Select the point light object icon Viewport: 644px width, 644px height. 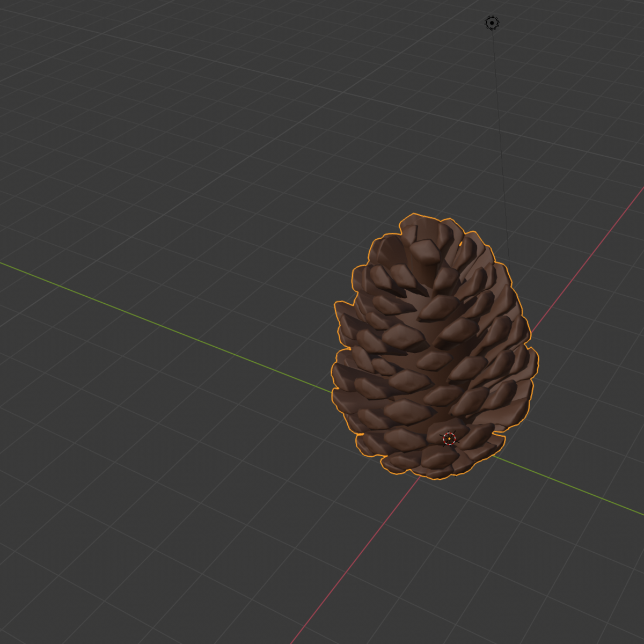[x=492, y=23]
